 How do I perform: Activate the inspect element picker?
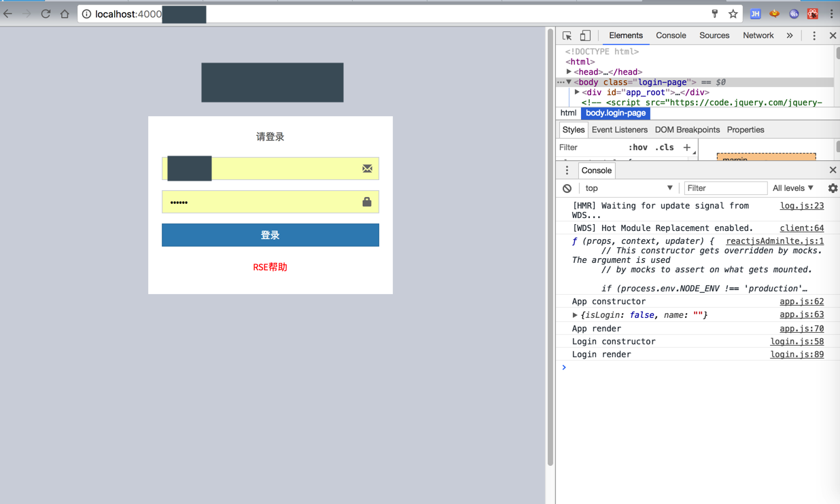pyautogui.click(x=567, y=35)
